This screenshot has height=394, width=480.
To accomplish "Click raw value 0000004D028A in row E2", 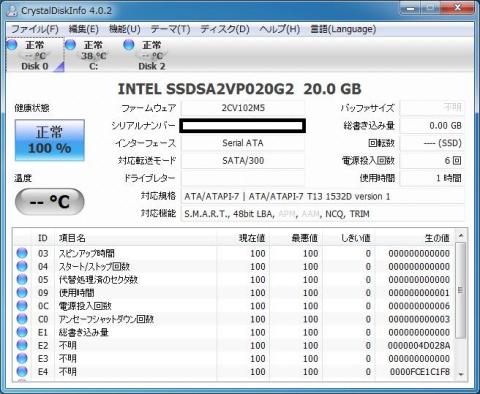I will pyautogui.click(x=419, y=345).
